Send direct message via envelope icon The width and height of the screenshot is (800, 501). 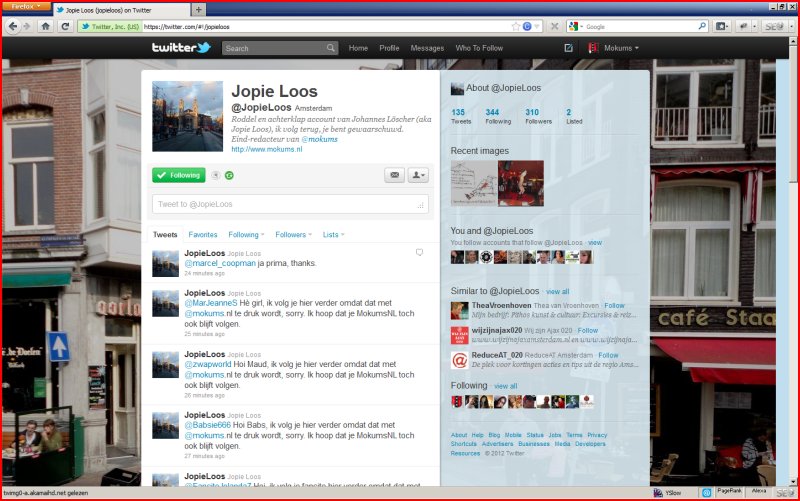coord(394,175)
